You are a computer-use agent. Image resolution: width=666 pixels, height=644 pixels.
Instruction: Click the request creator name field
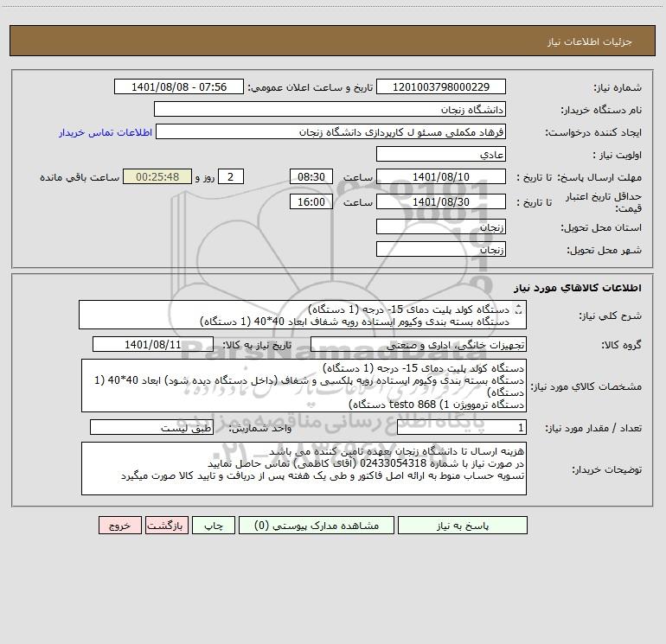[330, 131]
